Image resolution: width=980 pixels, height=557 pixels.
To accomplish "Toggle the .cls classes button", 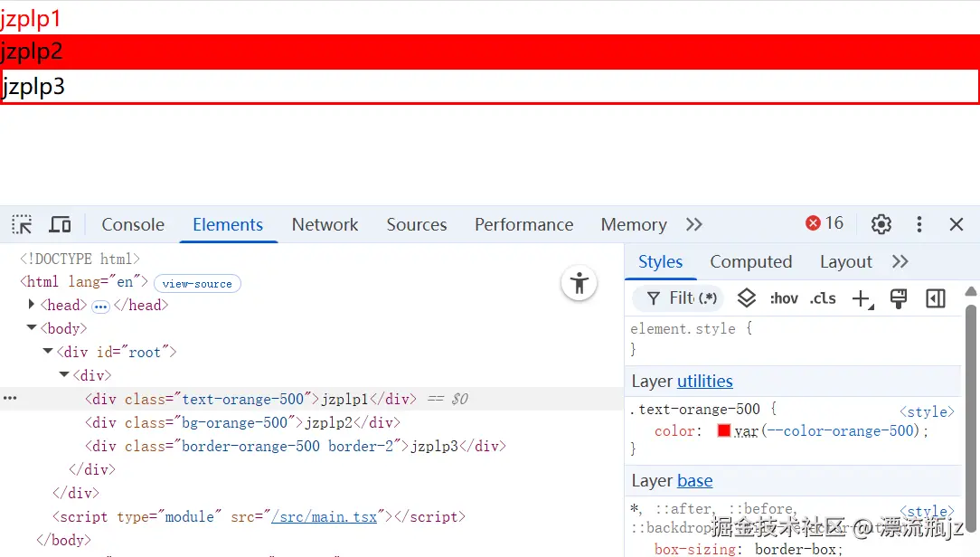I will tap(823, 298).
